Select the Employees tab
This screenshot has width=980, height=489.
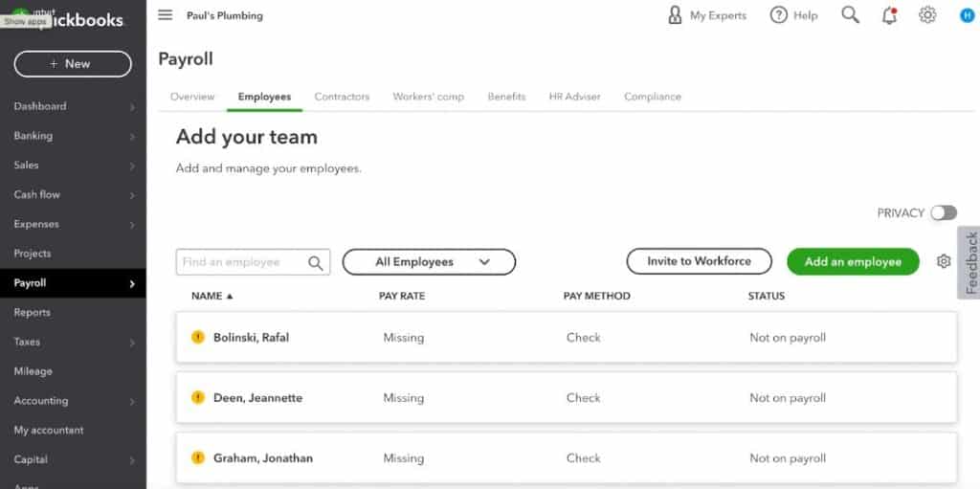[264, 97]
